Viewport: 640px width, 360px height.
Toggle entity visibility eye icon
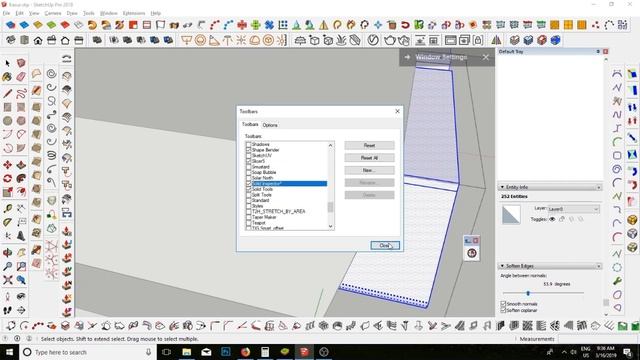click(552, 219)
